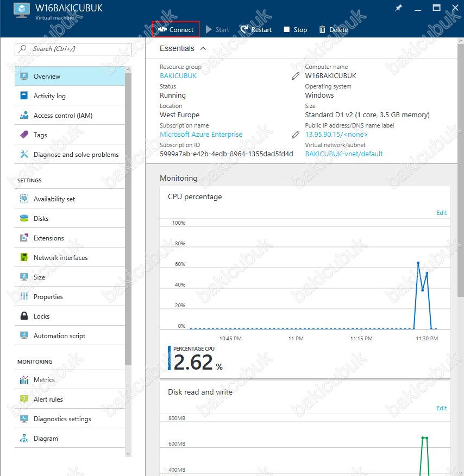Delete the virtual machine via trash icon

click(x=322, y=29)
